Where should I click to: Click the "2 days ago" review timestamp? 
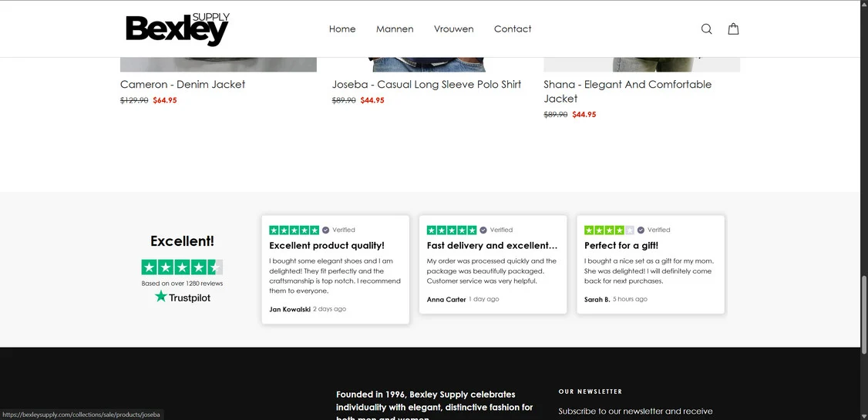(x=329, y=309)
